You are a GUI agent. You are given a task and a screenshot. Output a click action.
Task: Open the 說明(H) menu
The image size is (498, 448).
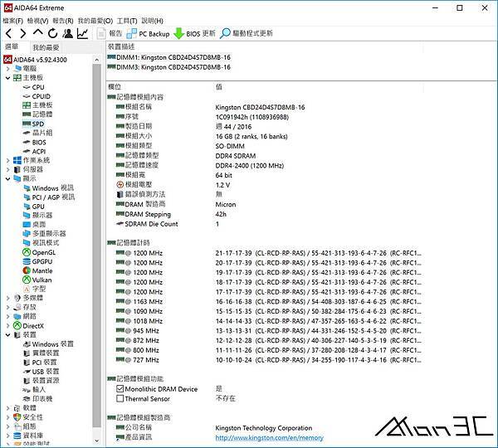click(153, 21)
